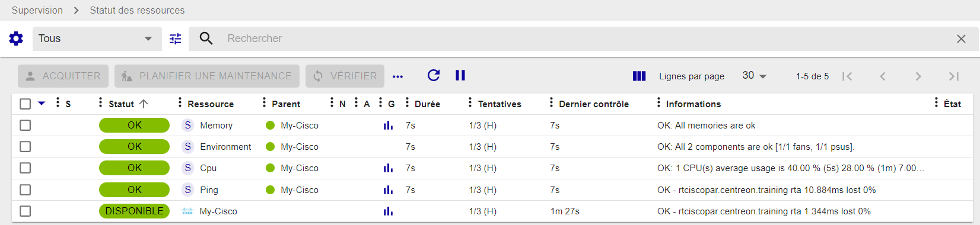Open the graph icon for My-Cisco host row
This screenshot has width=980, height=225.
(388, 211)
